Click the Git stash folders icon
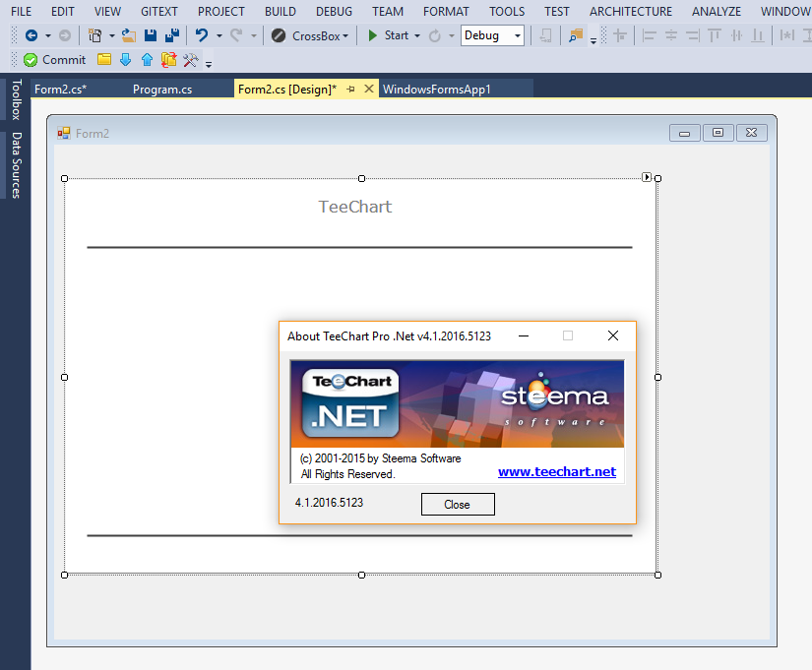 coord(169,60)
